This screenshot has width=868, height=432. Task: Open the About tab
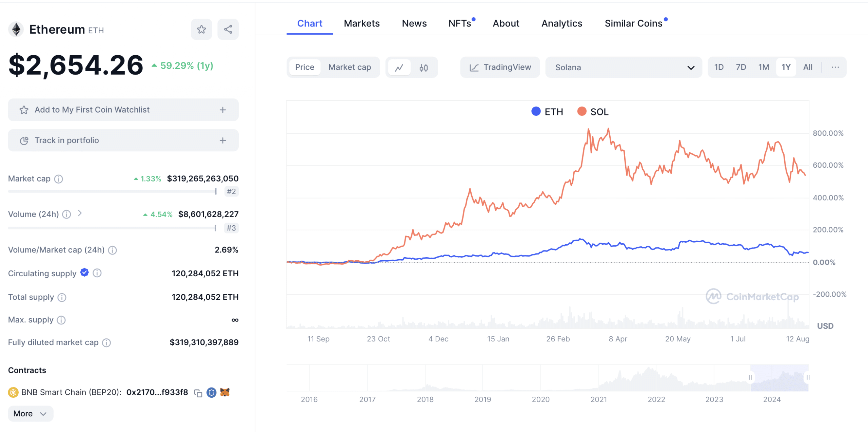pos(506,23)
